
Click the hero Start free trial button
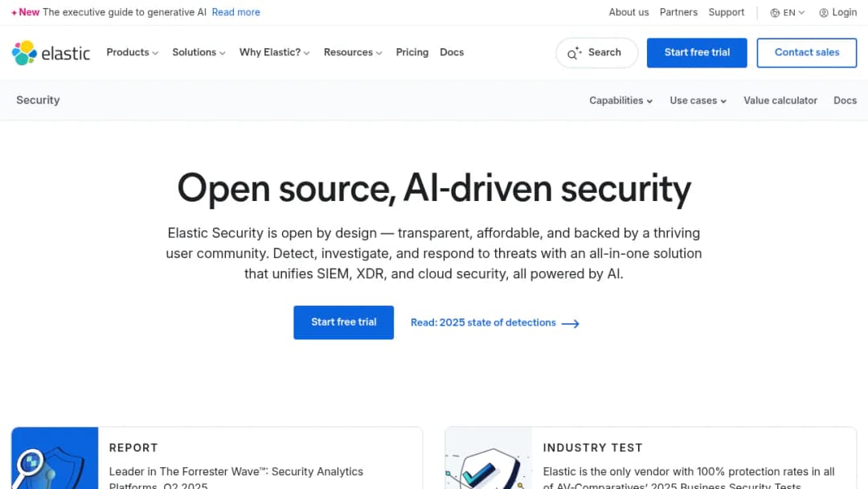pyautogui.click(x=344, y=323)
